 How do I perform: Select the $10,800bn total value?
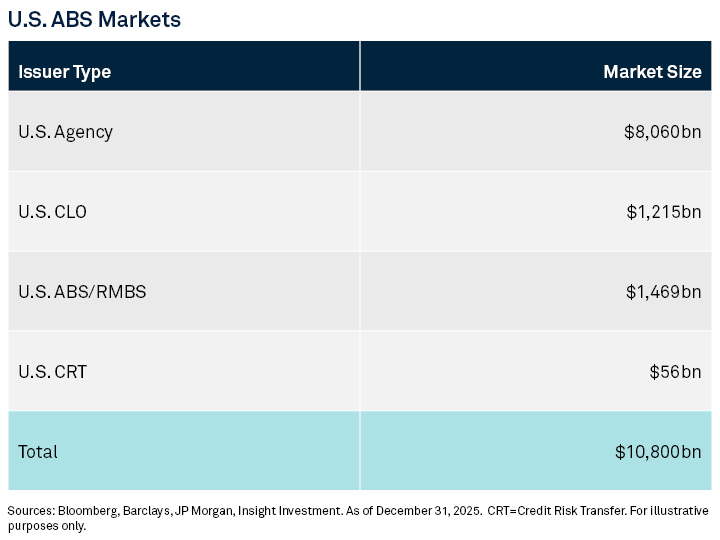tap(658, 451)
